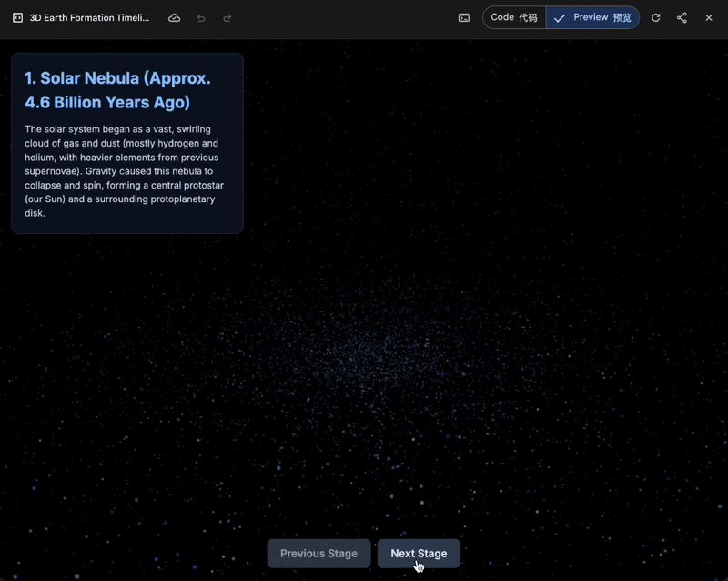Close the canvas panel
The width and height of the screenshot is (728, 581).
[x=709, y=17]
